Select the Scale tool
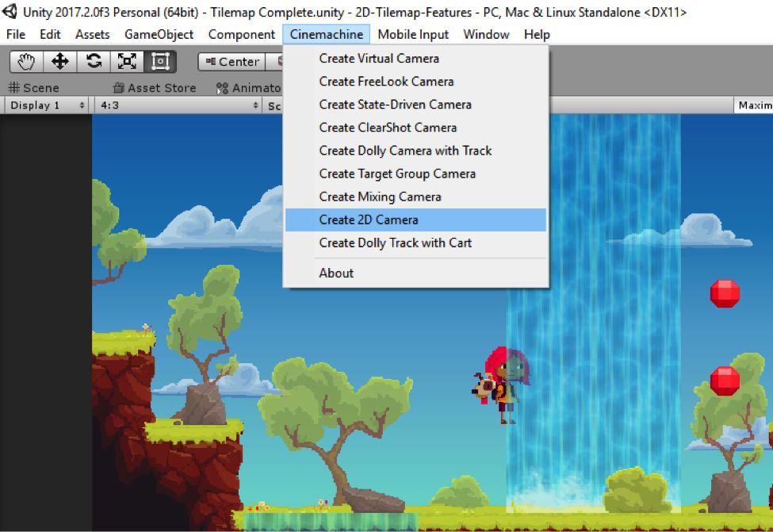The image size is (773, 532). (127, 62)
